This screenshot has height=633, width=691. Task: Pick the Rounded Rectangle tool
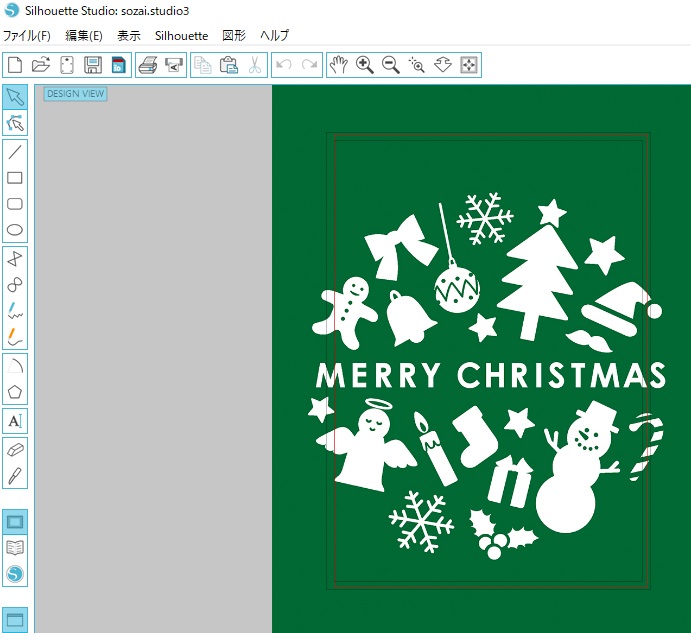[15, 204]
